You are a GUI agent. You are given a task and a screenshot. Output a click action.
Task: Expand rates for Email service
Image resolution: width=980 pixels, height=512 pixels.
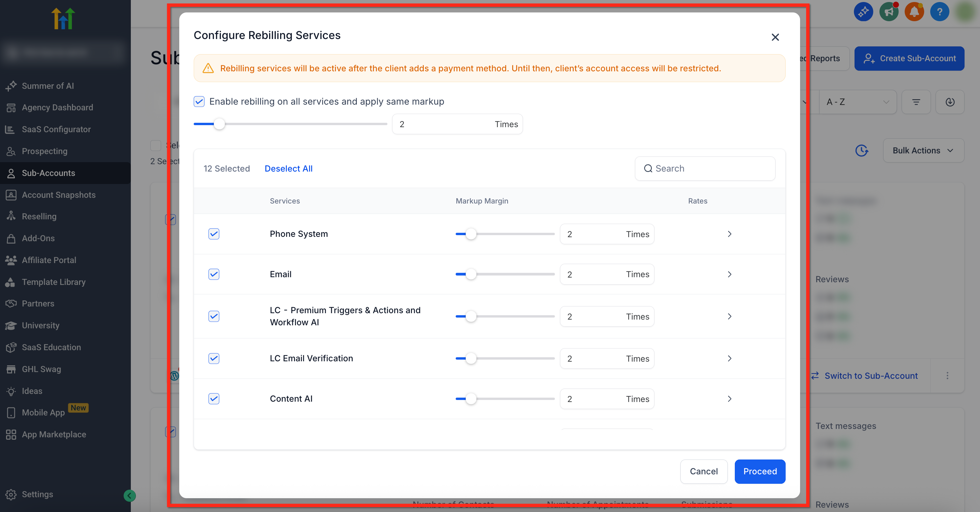click(729, 274)
